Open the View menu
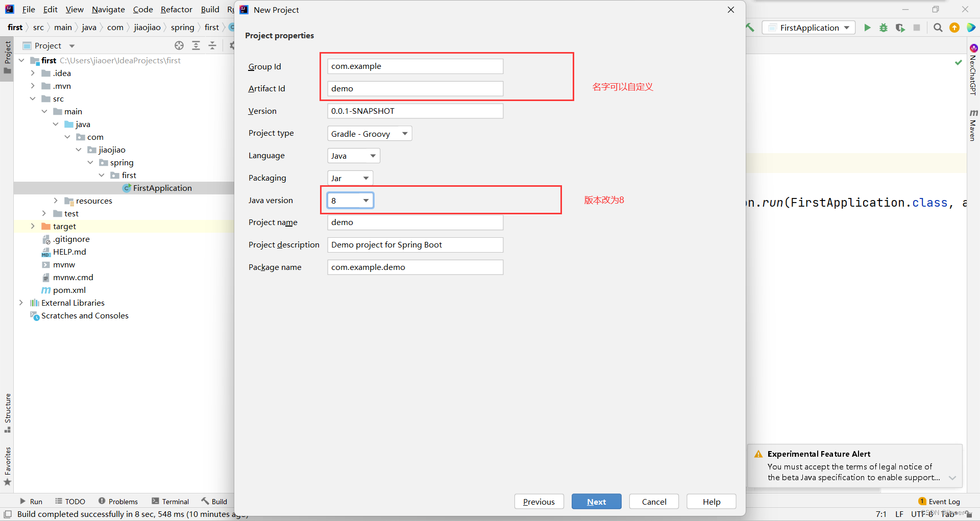 (75, 9)
